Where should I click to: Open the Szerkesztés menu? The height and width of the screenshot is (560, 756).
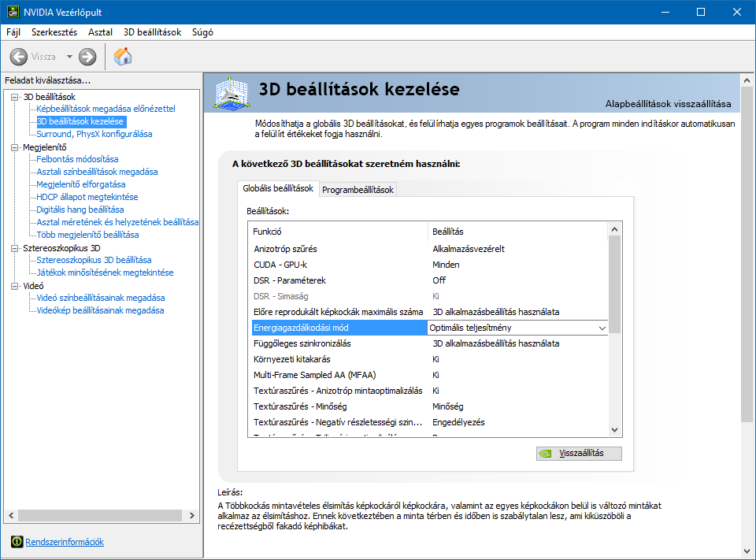point(54,32)
